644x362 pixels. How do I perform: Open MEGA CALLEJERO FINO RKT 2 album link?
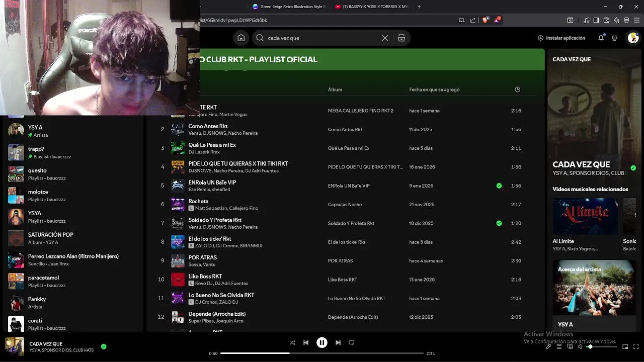[361, 111]
